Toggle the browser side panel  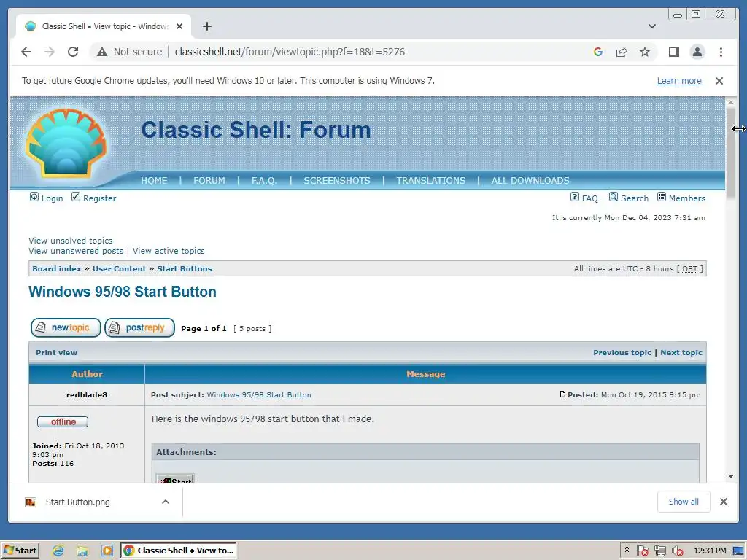[x=673, y=52]
